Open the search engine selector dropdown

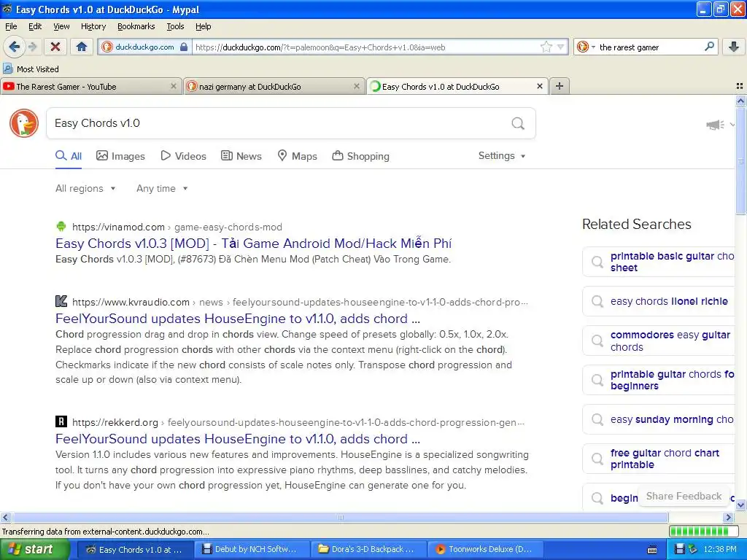[593, 47]
